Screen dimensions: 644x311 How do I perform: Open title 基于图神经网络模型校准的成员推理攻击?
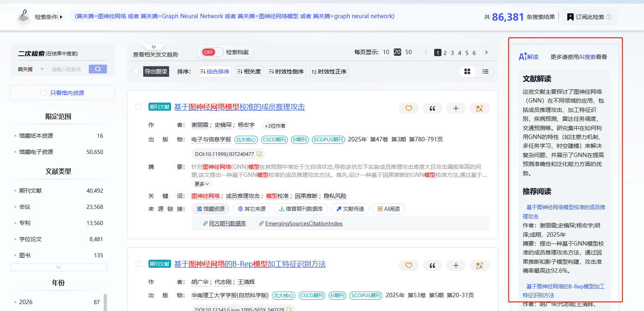(x=239, y=107)
